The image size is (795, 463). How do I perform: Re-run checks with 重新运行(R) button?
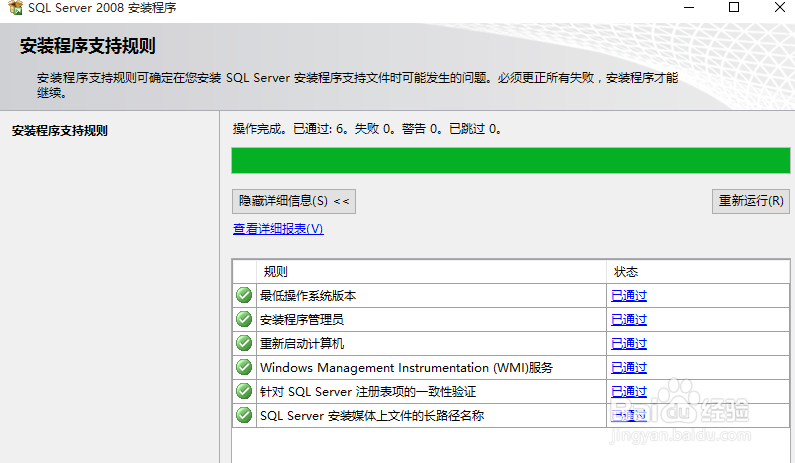(x=751, y=201)
